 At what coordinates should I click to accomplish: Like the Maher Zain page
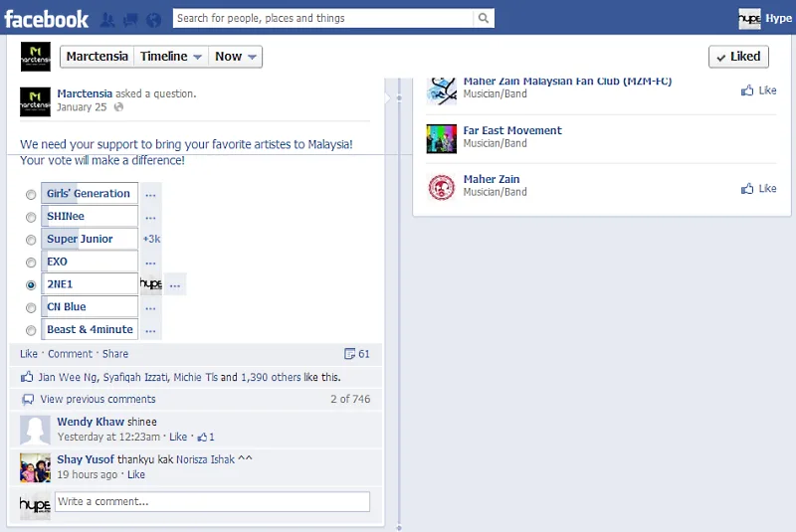coord(758,188)
